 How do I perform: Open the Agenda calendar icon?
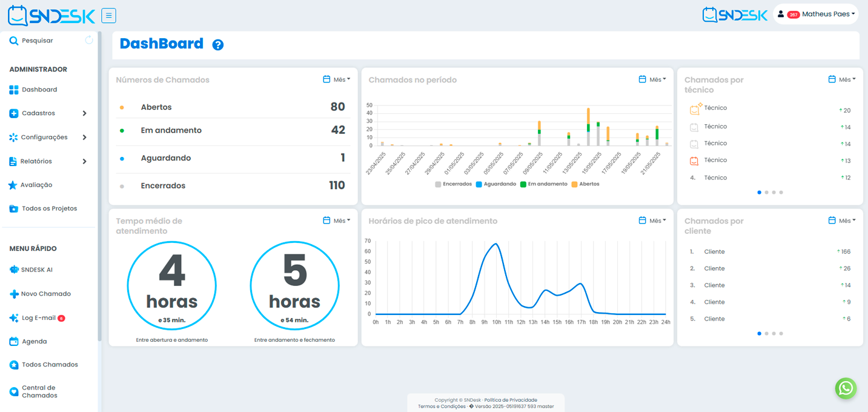click(15, 341)
